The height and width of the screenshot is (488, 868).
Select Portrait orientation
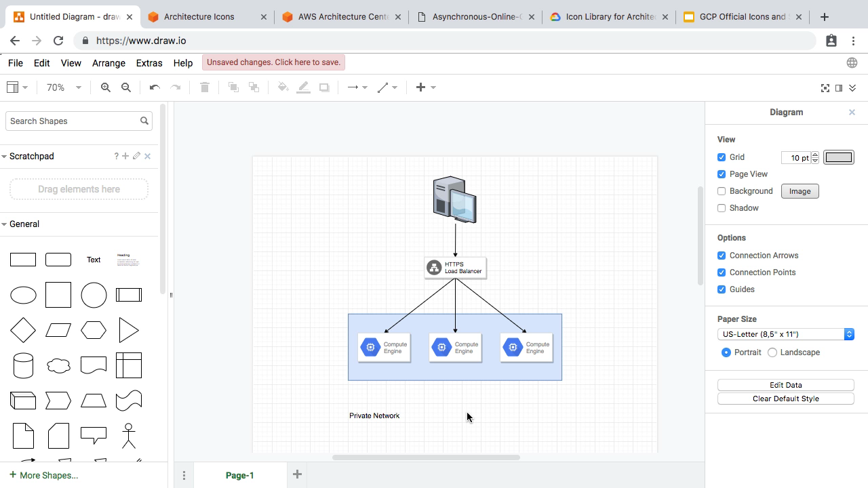(x=726, y=352)
